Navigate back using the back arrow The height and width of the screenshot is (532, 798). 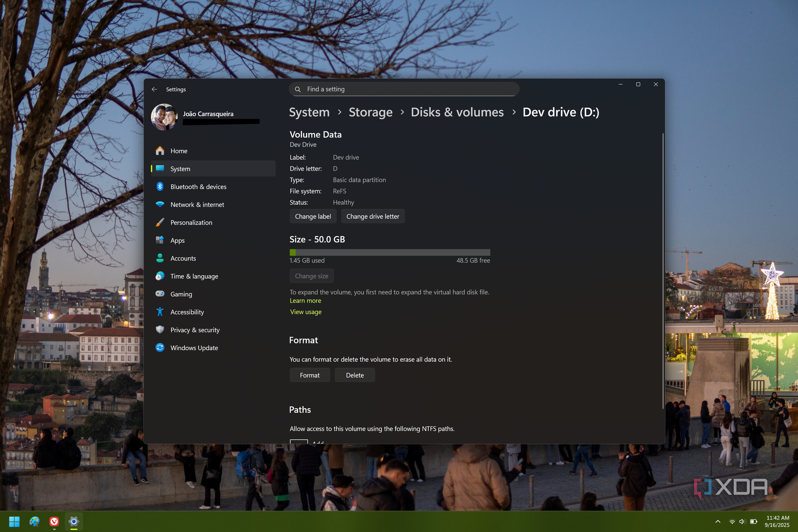pos(154,89)
